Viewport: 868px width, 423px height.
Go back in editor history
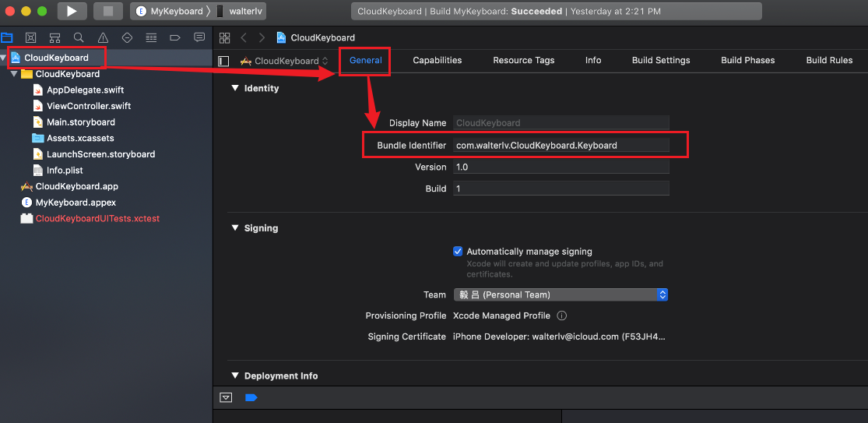click(244, 37)
